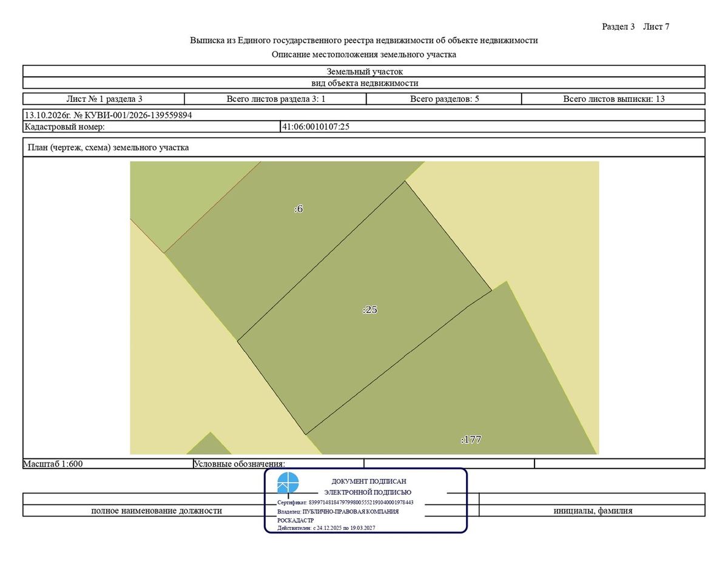Click "Всего разделов: 5" cell
This screenshot has width=728, height=562.
[445, 99]
